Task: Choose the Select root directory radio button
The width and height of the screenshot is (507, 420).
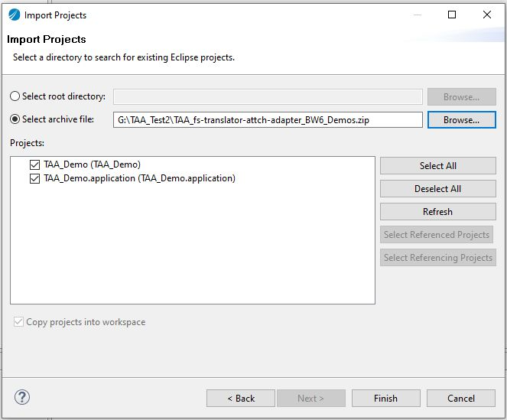Action: [15, 96]
